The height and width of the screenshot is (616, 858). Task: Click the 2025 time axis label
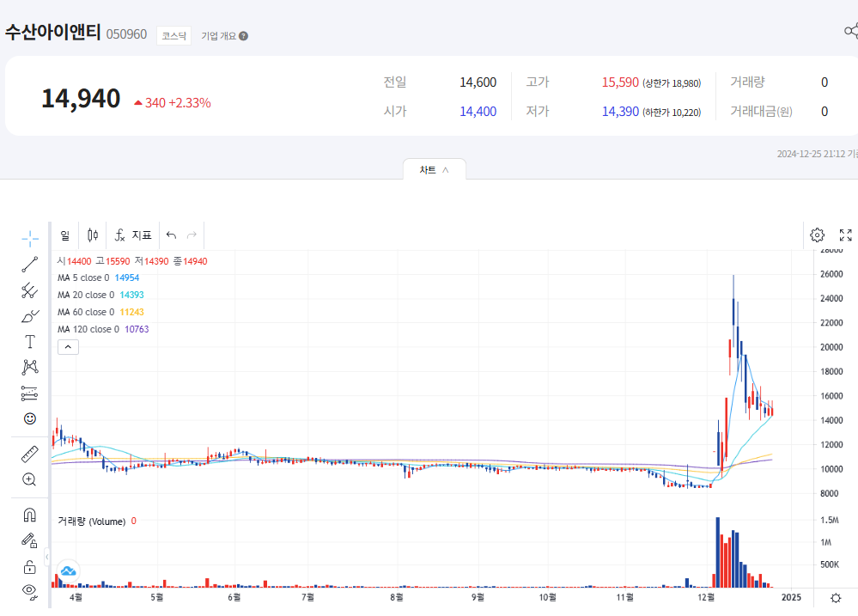pyautogui.click(x=791, y=597)
